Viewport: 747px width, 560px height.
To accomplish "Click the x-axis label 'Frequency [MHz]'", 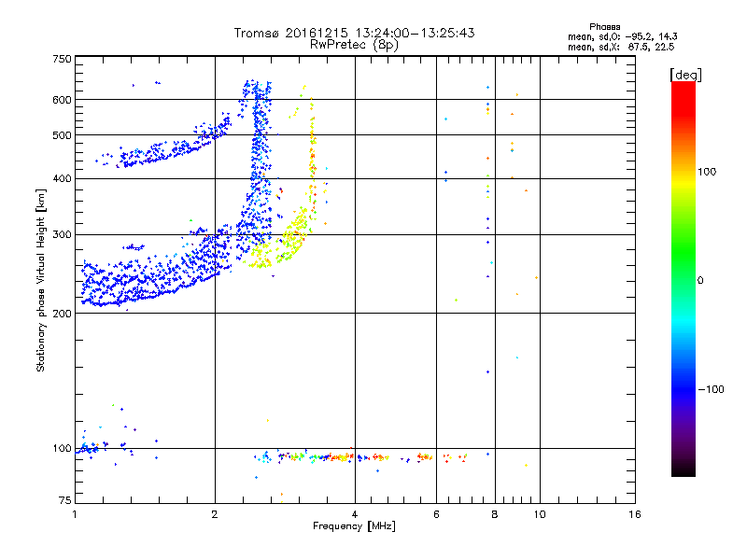I will (x=354, y=526).
